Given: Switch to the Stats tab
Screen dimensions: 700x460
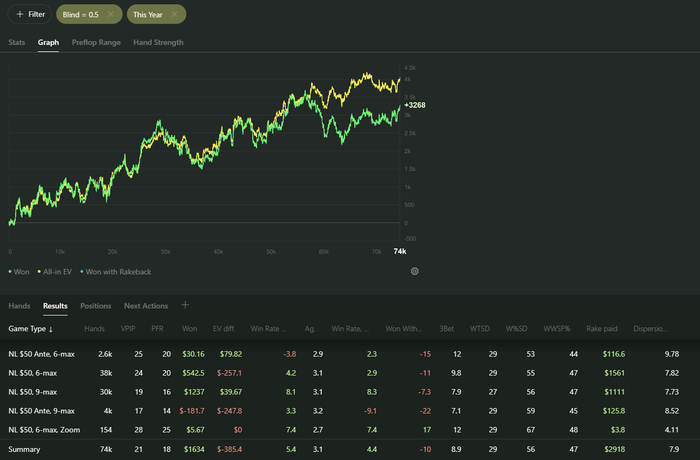Looking at the screenshot, I should tap(17, 43).
